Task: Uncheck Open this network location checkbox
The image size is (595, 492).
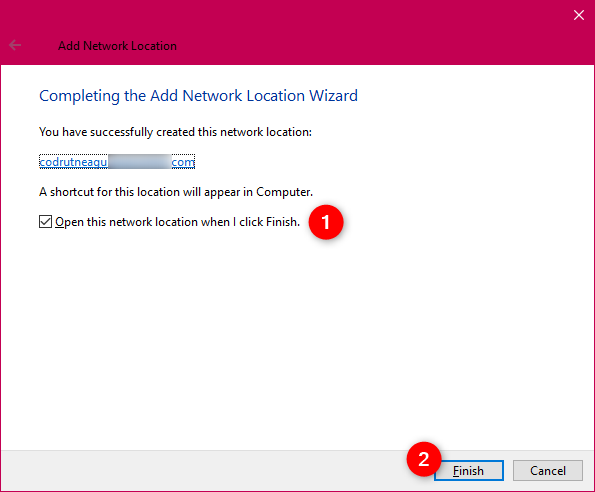Action: point(46,222)
